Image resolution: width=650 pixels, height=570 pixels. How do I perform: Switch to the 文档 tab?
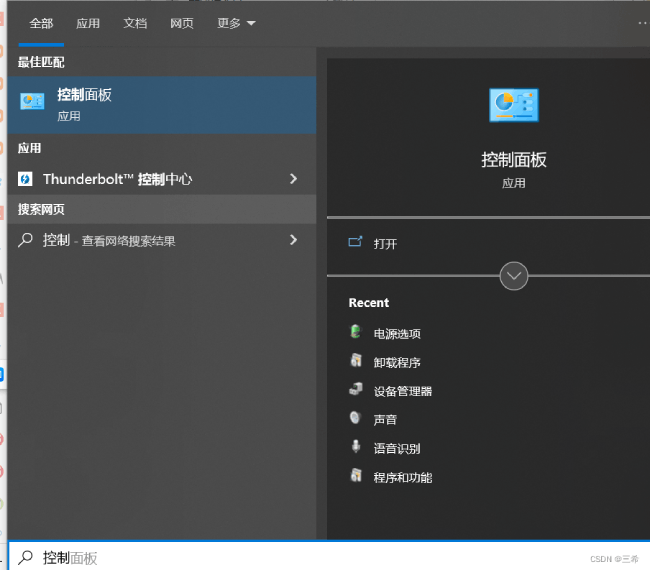(135, 23)
